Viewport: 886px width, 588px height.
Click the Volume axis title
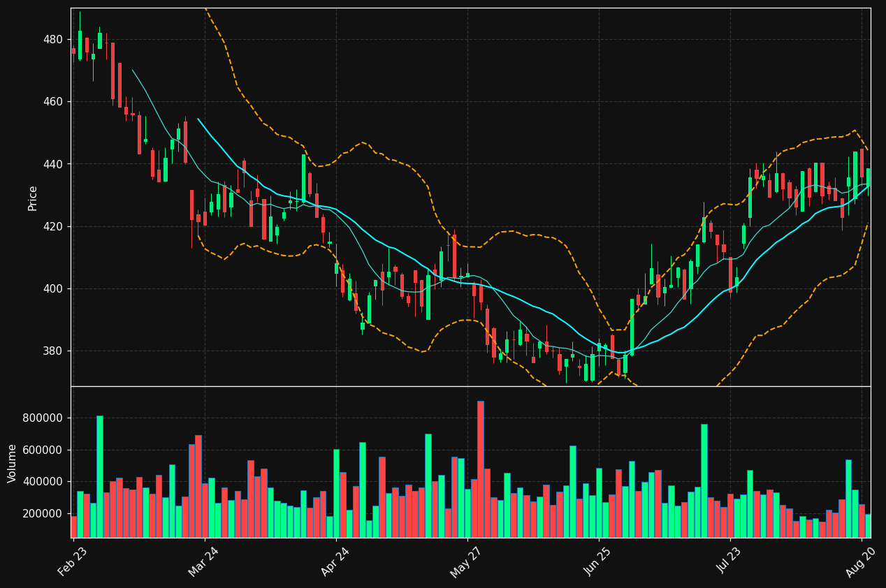[13, 463]
